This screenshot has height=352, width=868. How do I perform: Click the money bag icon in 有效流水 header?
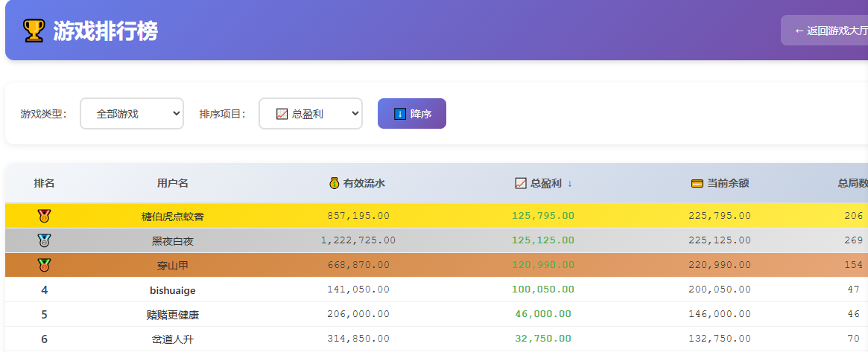point(335,183)
